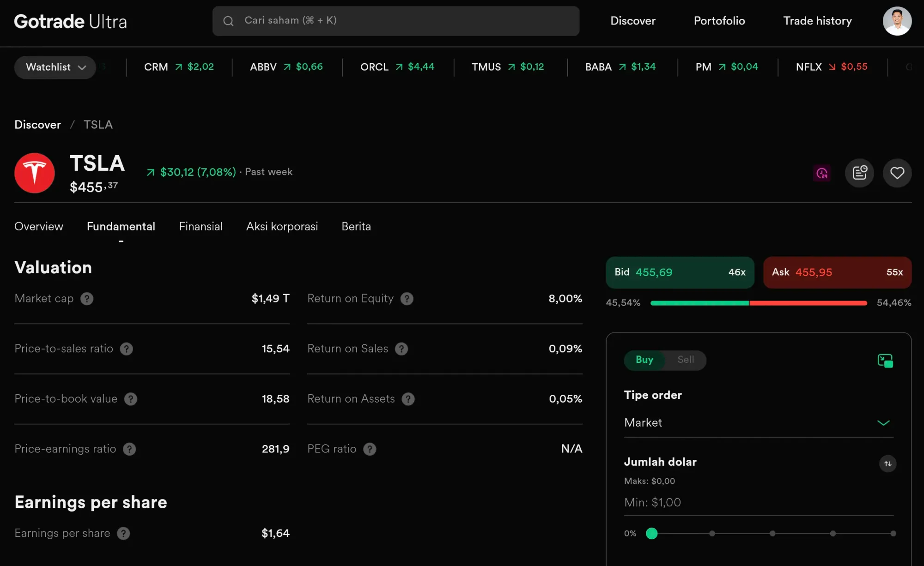Click the swap arrows icon beside Jumlah dolar
Viewport: 924px width, 566px height.
coord(888,464)
